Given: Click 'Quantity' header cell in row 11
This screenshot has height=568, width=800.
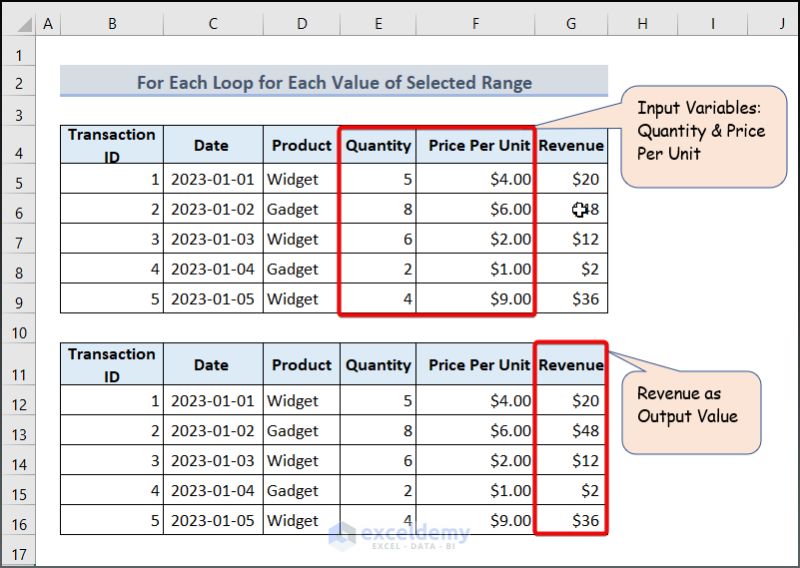Looking at the screenshot, I should 378,364.
